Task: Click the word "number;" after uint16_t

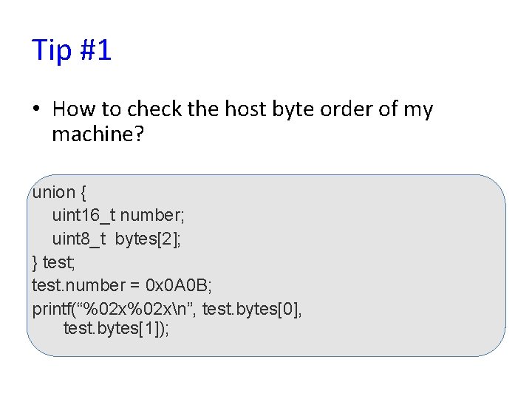Action: click(x=151, y=216)
